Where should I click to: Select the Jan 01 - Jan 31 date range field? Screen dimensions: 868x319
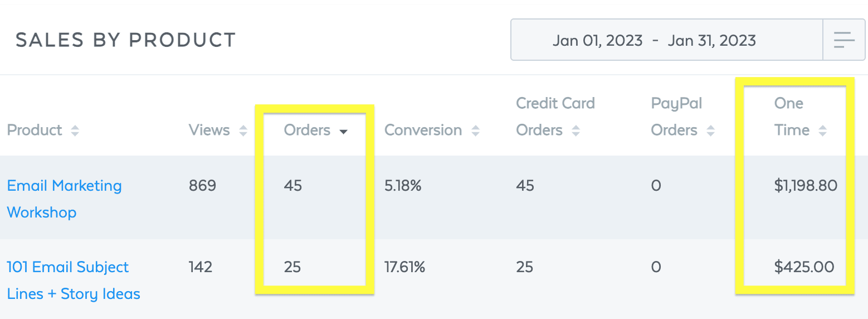(666, 40)
